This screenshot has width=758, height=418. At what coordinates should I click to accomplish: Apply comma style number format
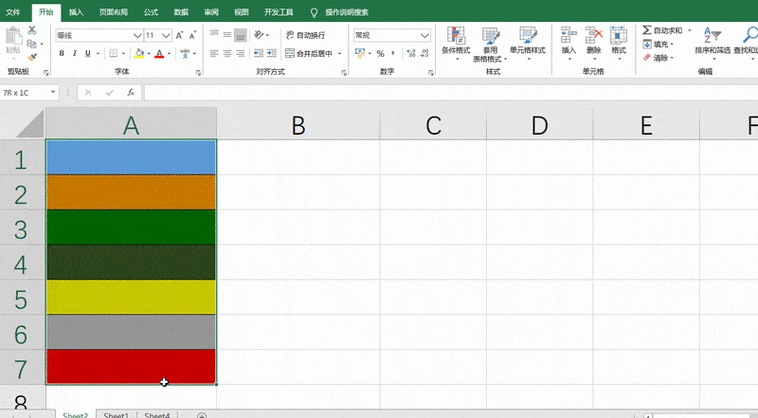pos(393,53)
